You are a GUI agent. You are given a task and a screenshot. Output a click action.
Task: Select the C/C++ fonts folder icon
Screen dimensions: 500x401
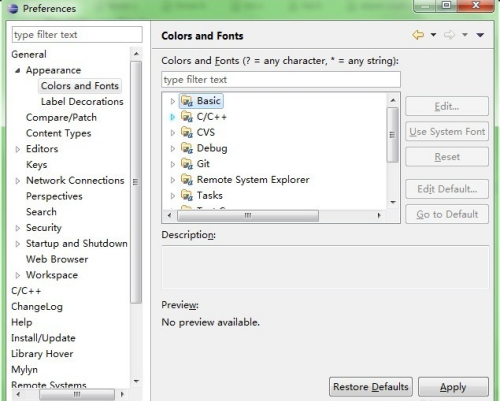coord(187,117)
